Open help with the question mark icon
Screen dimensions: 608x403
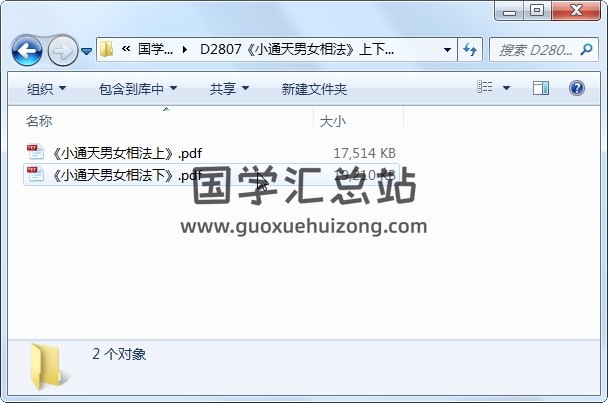click(x=577, y=88)
